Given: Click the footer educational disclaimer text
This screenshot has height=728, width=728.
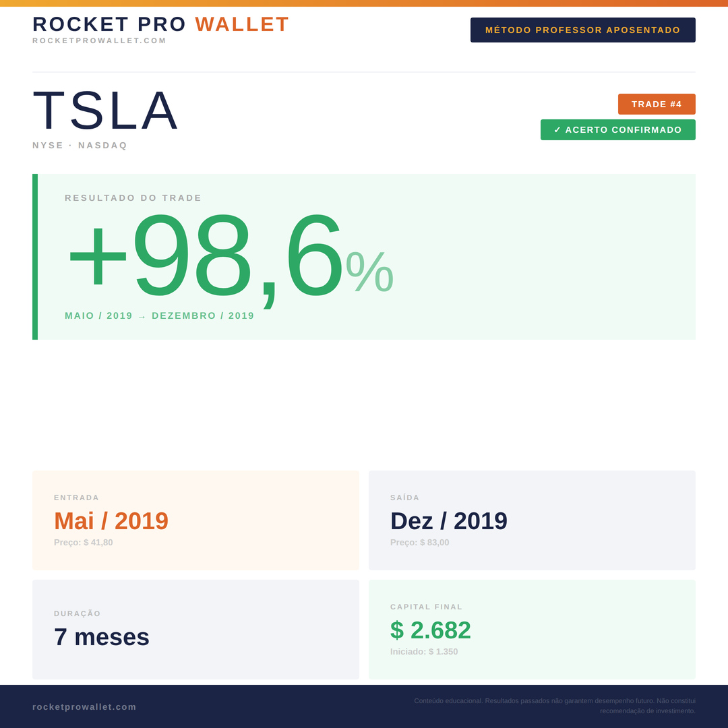Looking at the screenshot, I should click(x=554, y=706).
